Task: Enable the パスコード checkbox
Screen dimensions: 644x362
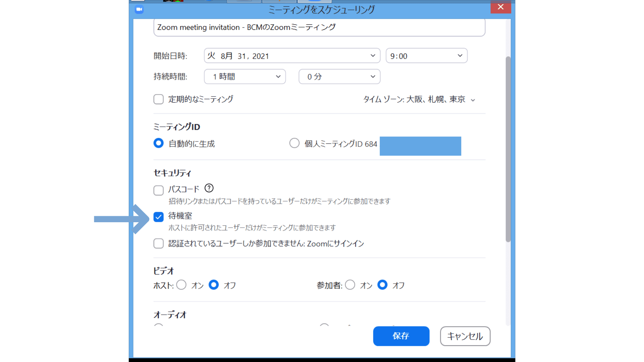Action: [158, 190]
